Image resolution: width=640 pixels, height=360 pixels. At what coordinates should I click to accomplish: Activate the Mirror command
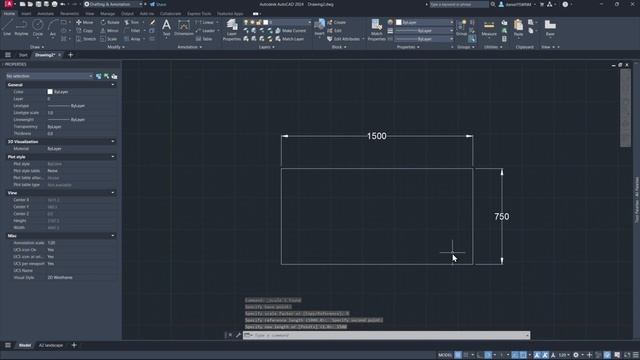coord(109,31)
